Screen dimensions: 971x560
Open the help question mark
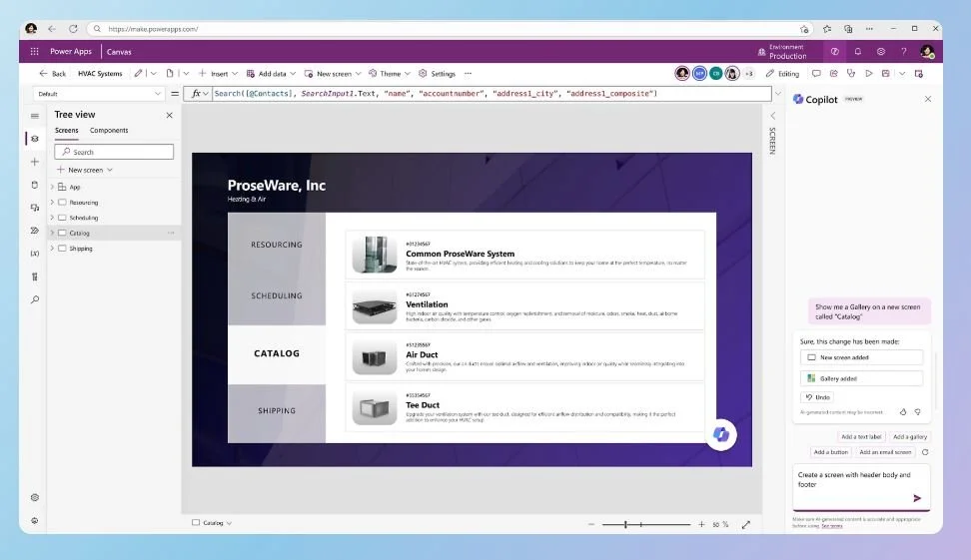(x=903, y=51)
